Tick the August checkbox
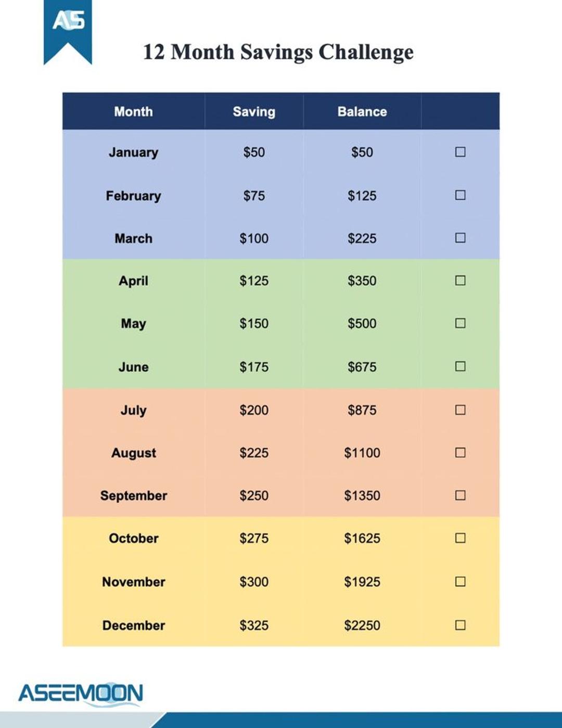562x728 pixels. 460,453
